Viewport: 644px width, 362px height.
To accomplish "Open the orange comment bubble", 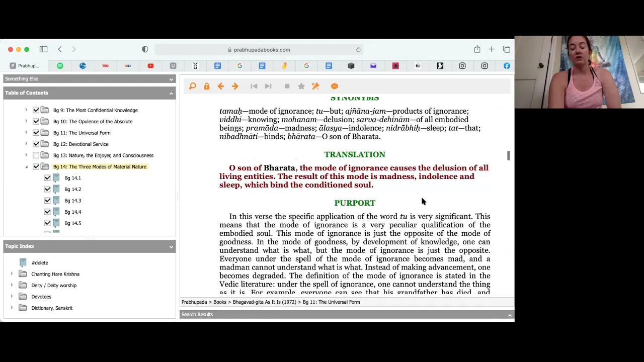I will coord(335,86).
